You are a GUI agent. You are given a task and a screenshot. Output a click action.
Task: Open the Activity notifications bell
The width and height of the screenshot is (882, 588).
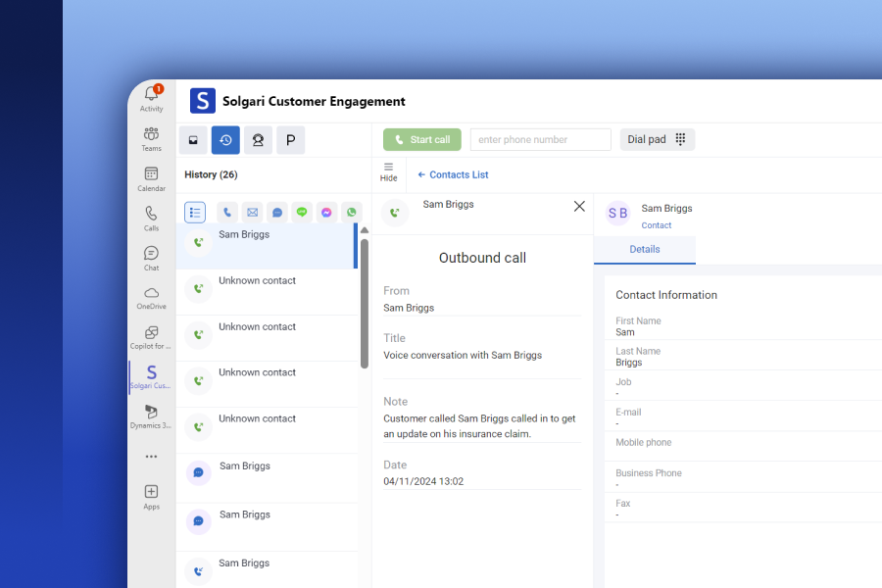click(151, 98)
